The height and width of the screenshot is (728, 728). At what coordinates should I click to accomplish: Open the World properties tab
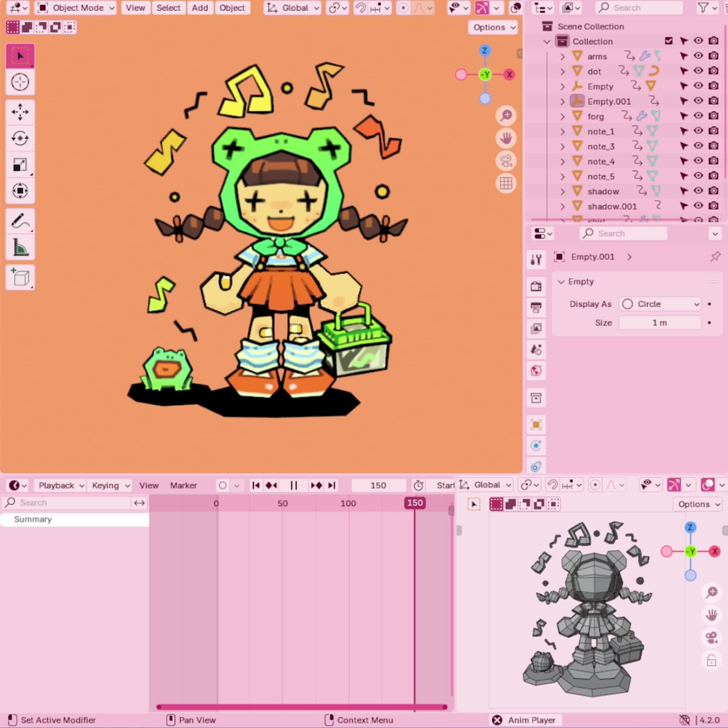536,370
